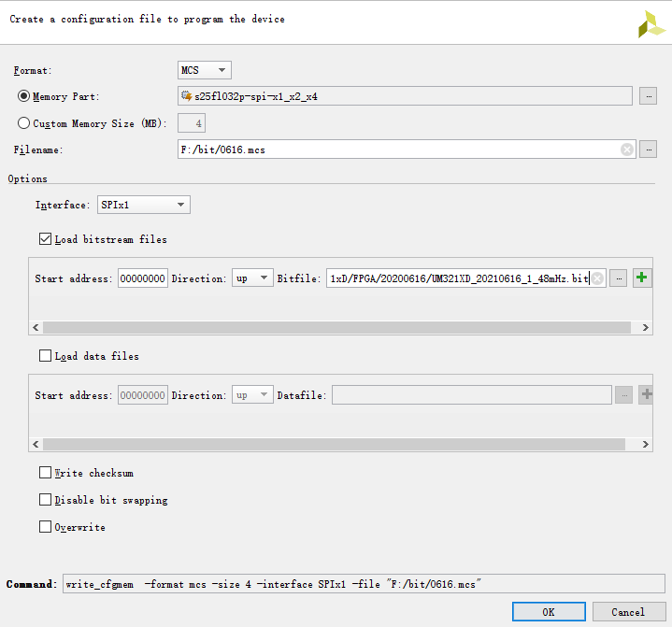Click left arrow of bitstream scrollbar

coord(36,327)
